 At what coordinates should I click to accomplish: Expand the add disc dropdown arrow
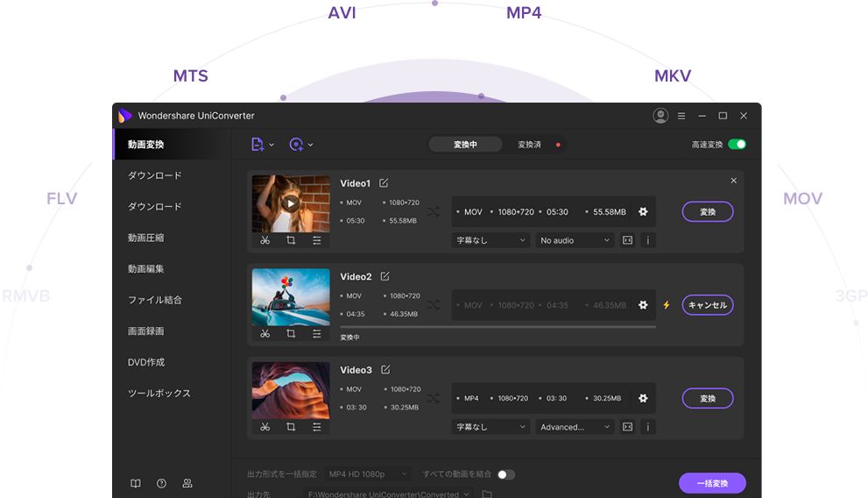(311, 145)
